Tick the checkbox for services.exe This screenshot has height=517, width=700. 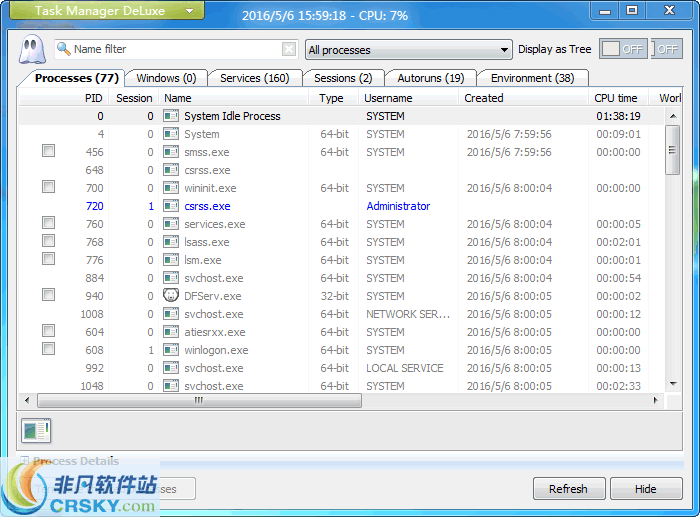[48, 222]
